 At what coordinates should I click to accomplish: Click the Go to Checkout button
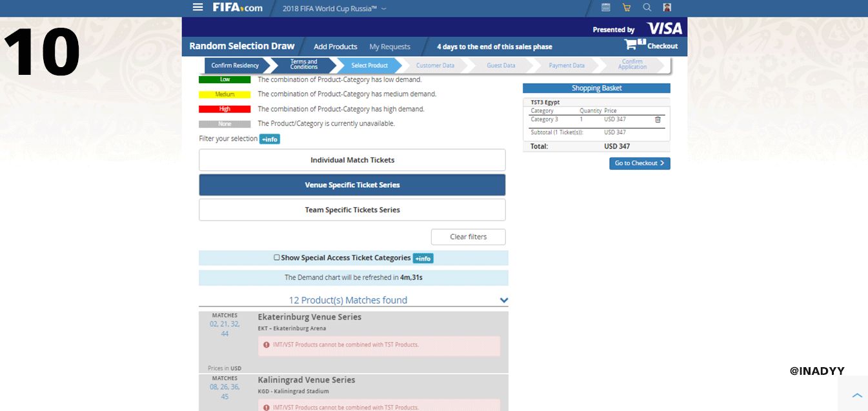pos(639,163)
